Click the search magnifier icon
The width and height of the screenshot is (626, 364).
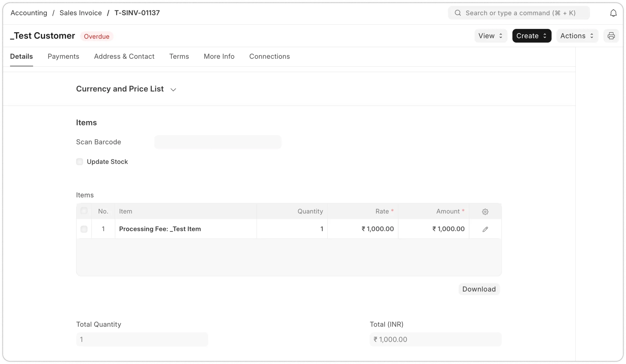[x=458, y=13]
